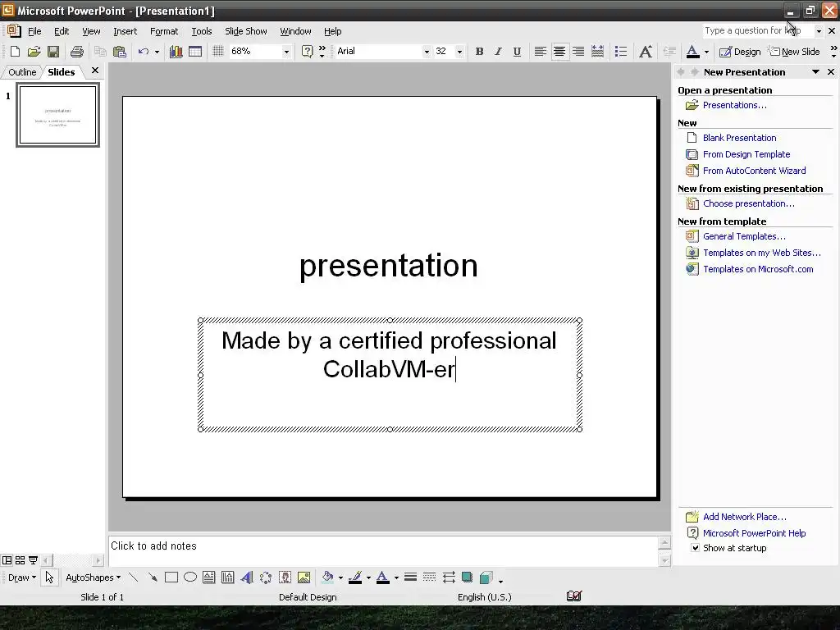Align text left
Screen dimensions: 840x630
point(540,52)
